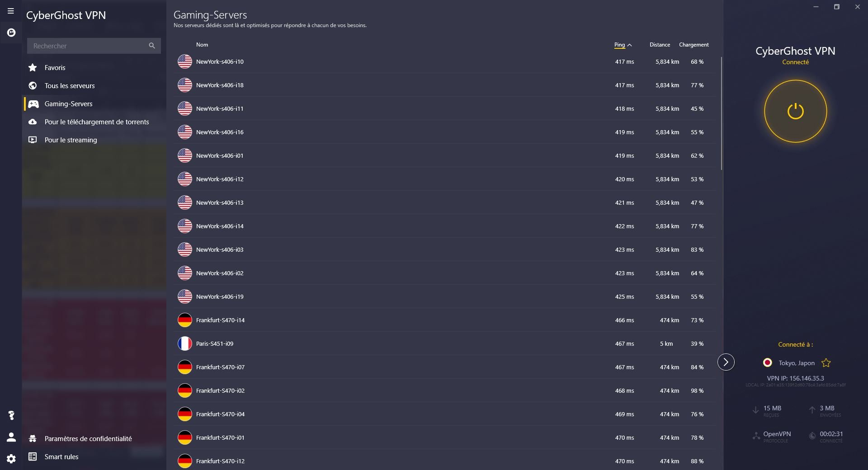Click the globe icon for Tous les serveurs
Viewport: 868px width, 470px height.
(33, 85)
